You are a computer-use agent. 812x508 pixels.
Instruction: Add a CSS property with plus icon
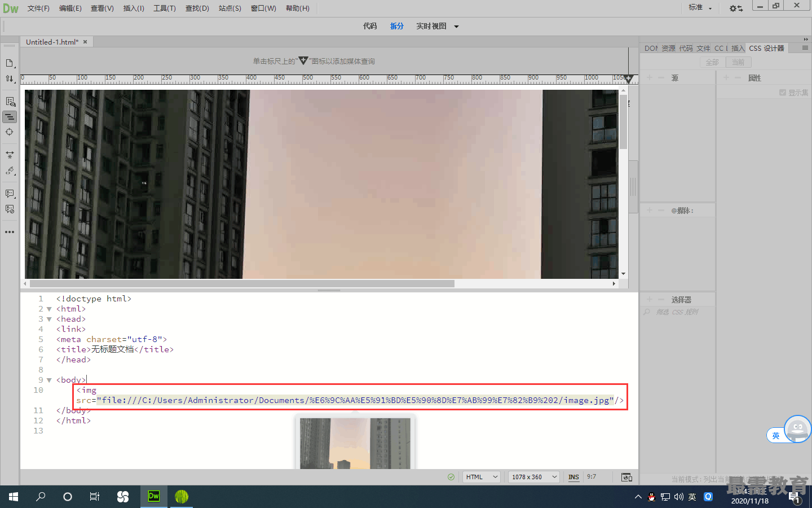(x=726, y=78)
